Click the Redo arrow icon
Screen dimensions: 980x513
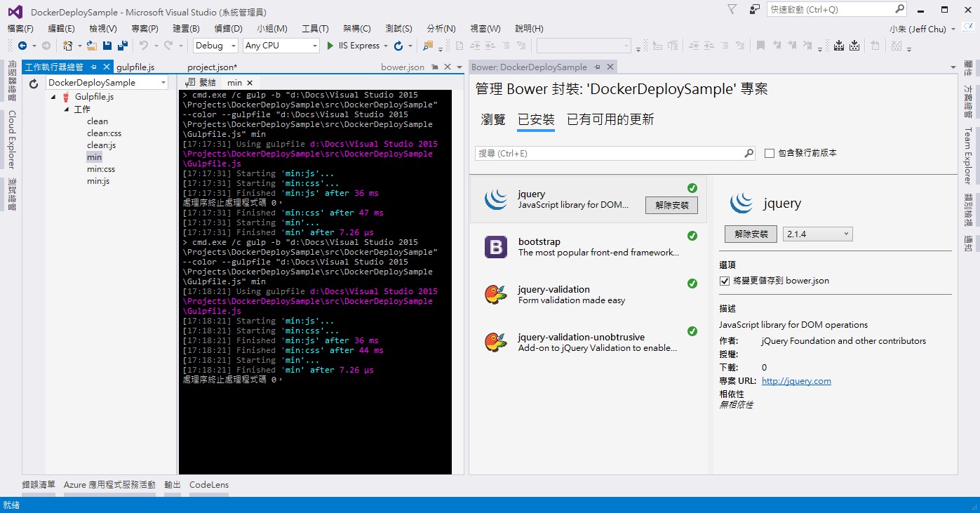tap(168, 46)
